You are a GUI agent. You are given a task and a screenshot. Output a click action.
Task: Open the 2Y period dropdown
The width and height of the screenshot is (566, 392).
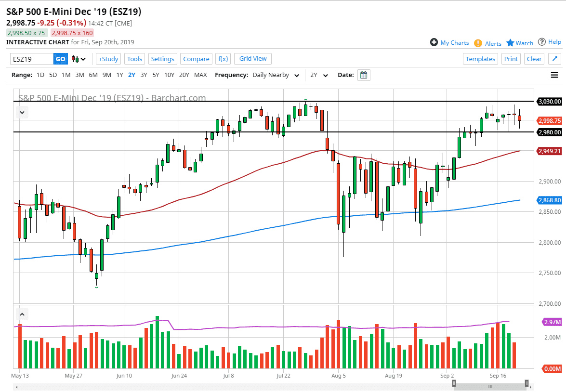point(319,75)
